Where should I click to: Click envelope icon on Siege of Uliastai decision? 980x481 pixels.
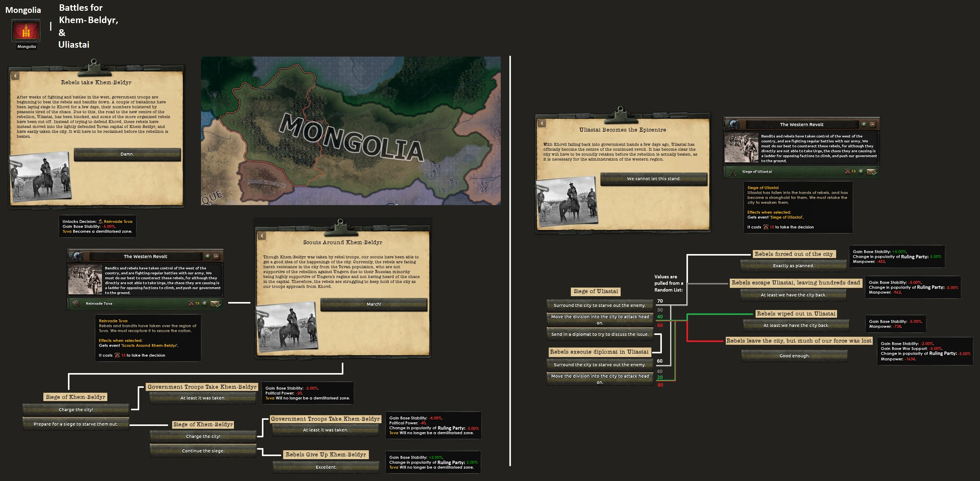(871, 172)
